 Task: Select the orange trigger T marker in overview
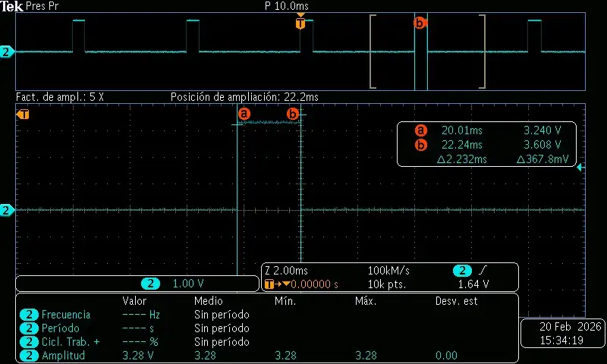coord(300,24)
